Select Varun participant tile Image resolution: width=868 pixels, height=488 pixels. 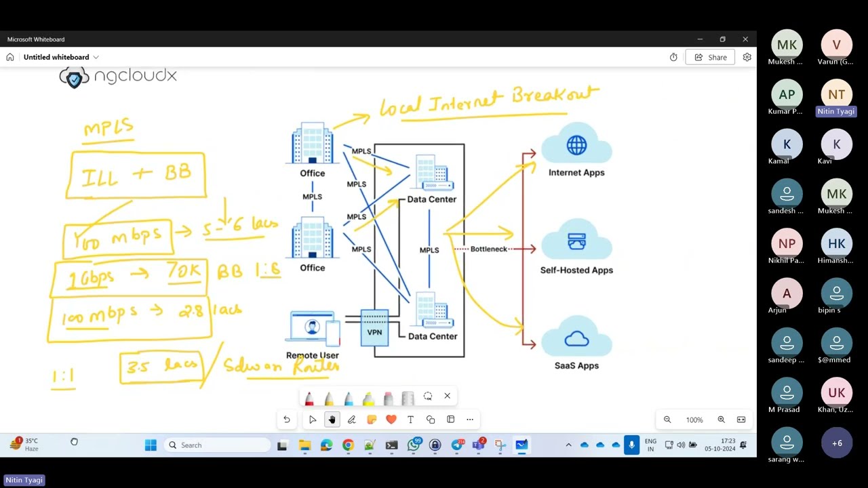pyautogui.click(x=836, y=48)
